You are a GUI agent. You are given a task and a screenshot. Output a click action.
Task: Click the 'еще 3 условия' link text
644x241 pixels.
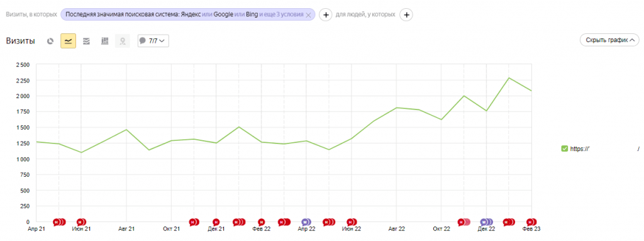pos(285,15)
